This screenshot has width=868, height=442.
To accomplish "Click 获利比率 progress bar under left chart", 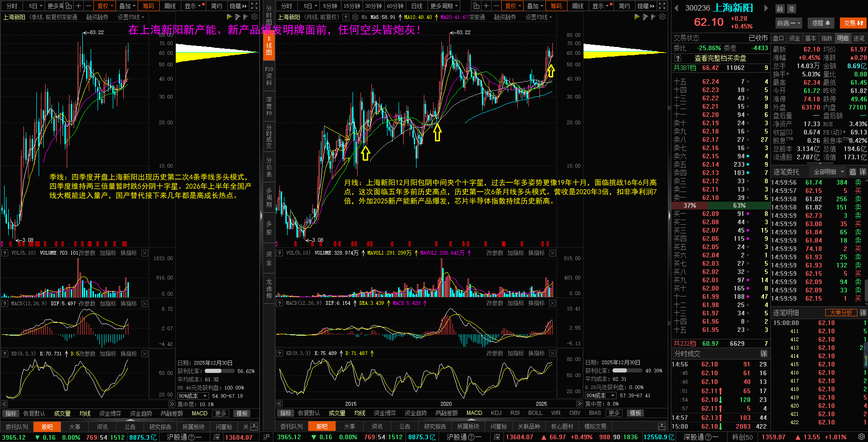I will (x=219, y=371).
